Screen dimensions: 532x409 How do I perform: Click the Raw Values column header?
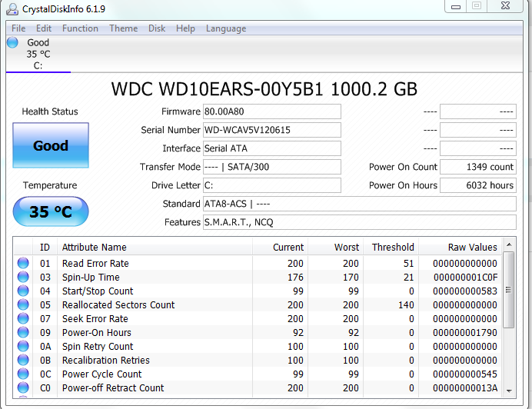pos(461,247)
